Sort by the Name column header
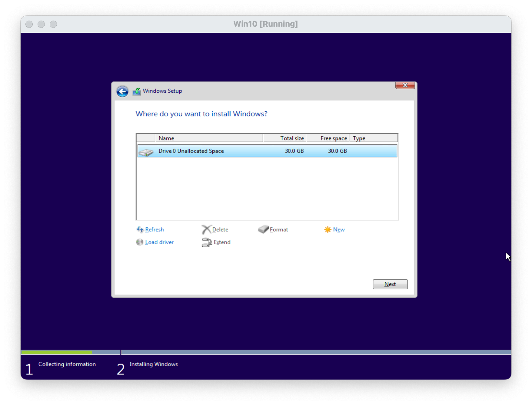532x405 pixels. (209, 138)
